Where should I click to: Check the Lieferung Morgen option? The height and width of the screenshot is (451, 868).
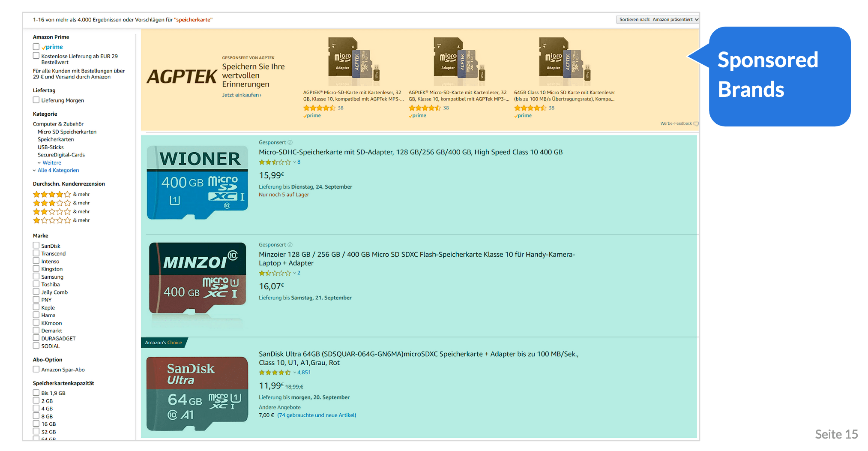point(36,100)
